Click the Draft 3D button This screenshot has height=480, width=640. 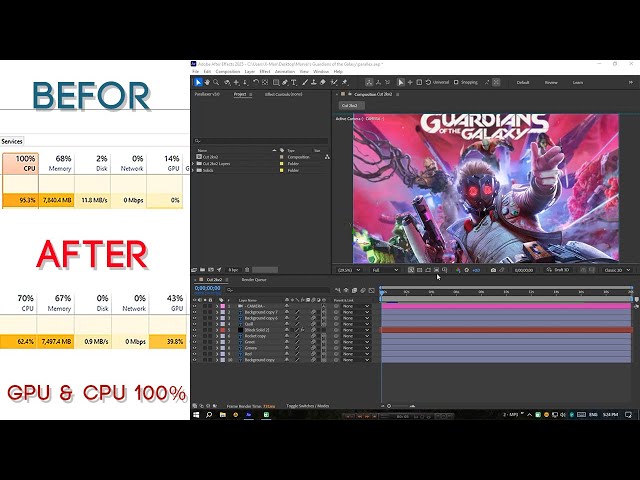pos(558,270)
